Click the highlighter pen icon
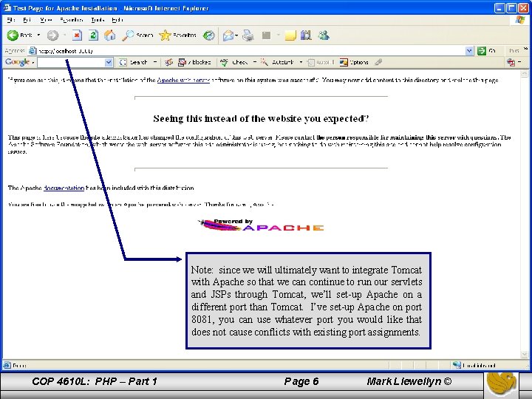Screen dimensions: 532x399 (378, 62)
